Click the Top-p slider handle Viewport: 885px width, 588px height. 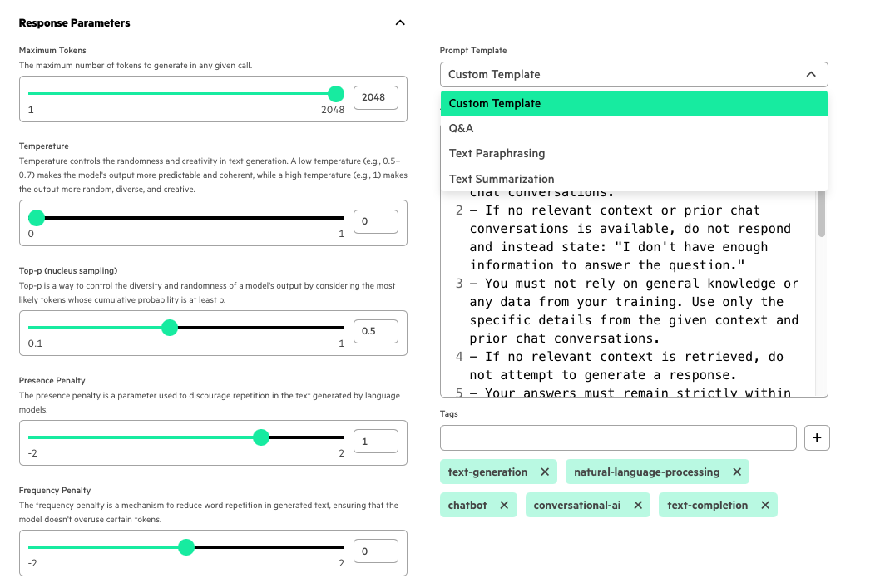pyautogui.click(x=170, y=328)
